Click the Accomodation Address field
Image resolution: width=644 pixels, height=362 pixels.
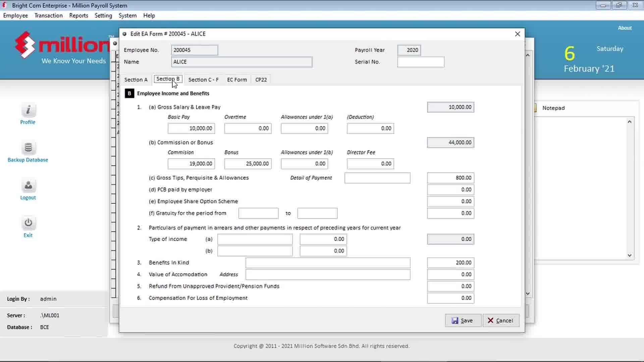point(328,275)
